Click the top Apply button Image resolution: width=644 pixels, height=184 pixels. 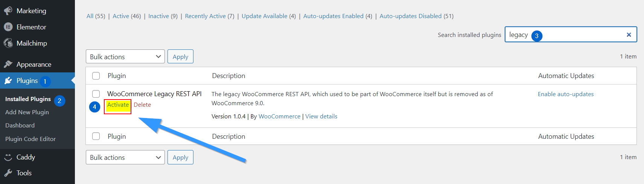(180, 57)
